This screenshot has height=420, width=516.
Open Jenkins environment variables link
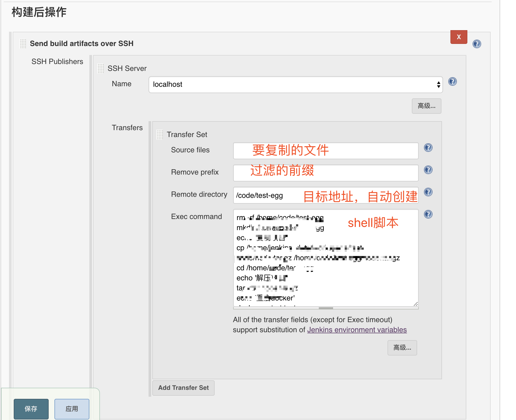pyautogui.click(x=357, y=330)
